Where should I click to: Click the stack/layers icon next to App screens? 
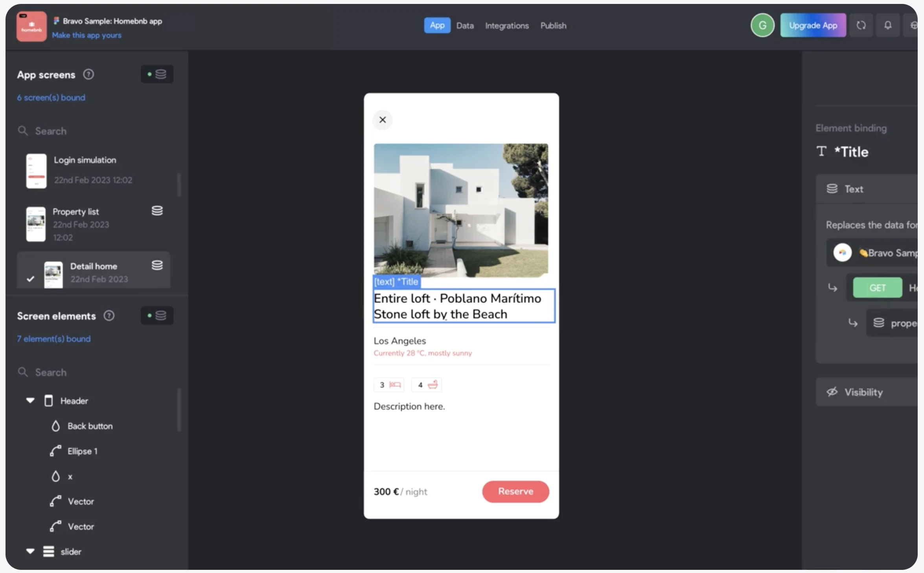click(x=160, y=73)
